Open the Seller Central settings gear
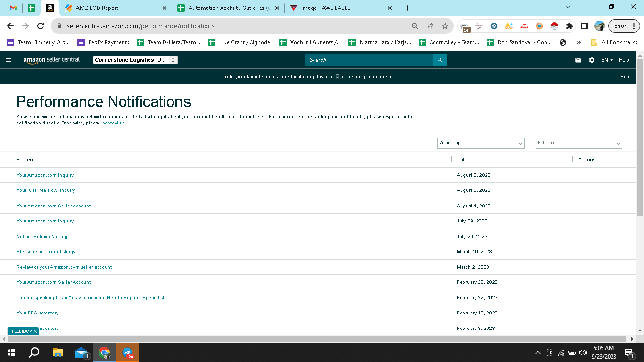Image resolution: width=644 pixels, height=362 pixels. [592, 60]
